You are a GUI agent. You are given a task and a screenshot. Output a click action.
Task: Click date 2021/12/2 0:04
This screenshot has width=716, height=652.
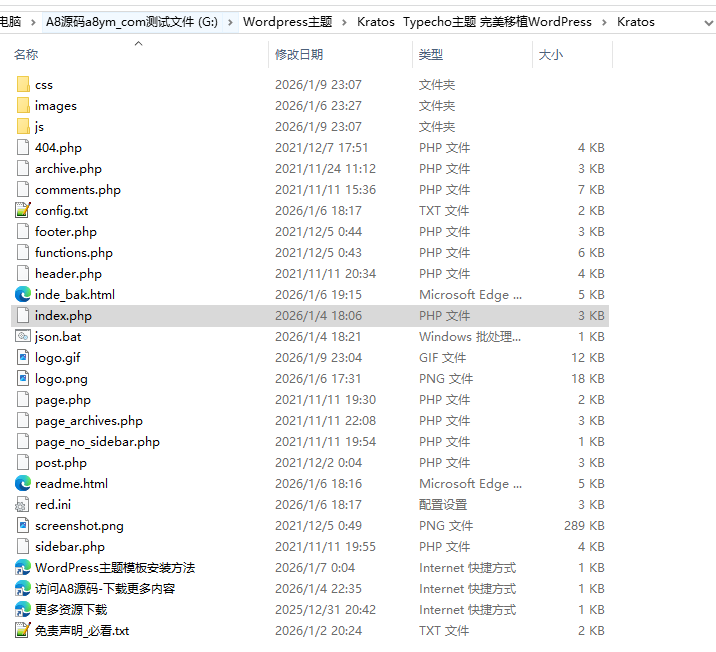(x=318, y=463)
